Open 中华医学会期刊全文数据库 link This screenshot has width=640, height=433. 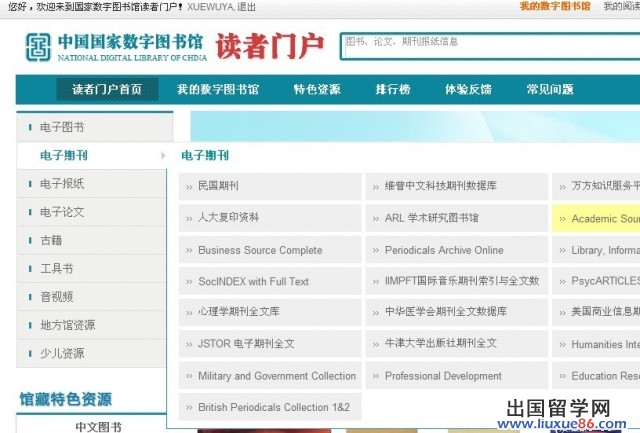[457, 312]
